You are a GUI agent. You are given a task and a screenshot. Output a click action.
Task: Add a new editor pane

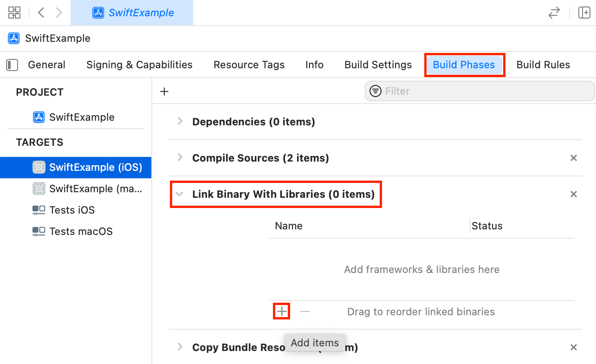(584, 13)
